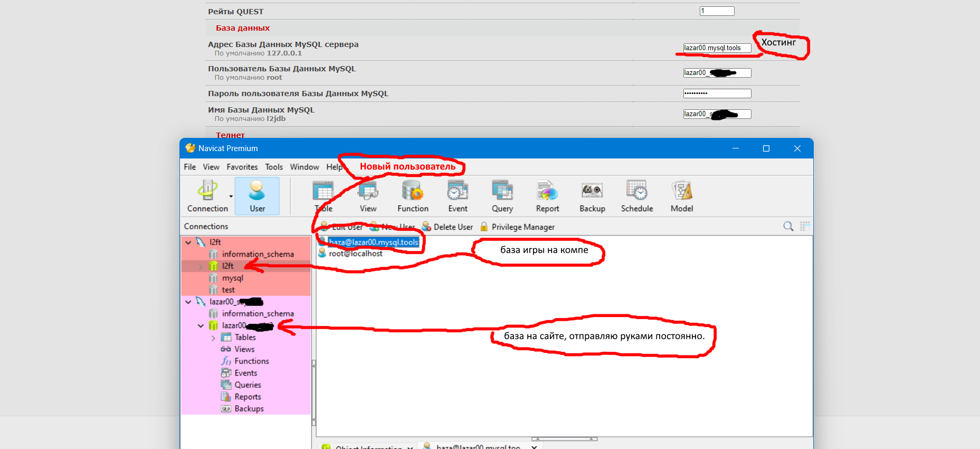Open the Privilege Manager
This screenshot has height=449, width=980.
point(517,227)
